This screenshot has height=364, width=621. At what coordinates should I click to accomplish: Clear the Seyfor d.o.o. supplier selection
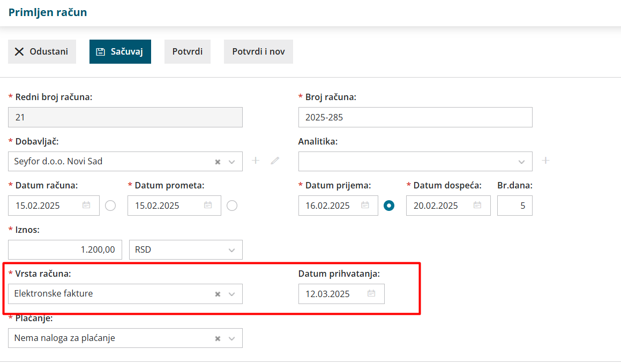[218, 162]
